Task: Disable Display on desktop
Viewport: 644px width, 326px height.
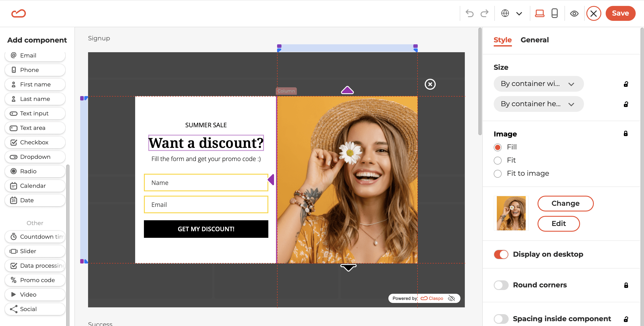Action: pyautogui.click(x=501, y=254)
